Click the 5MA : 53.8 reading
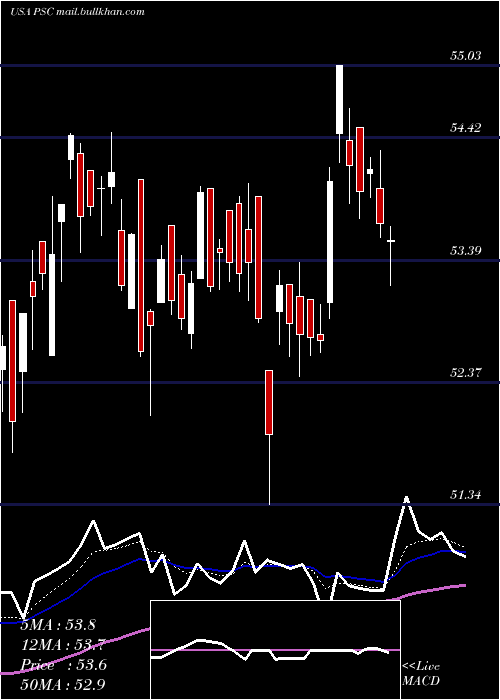 tap(58, 625)
